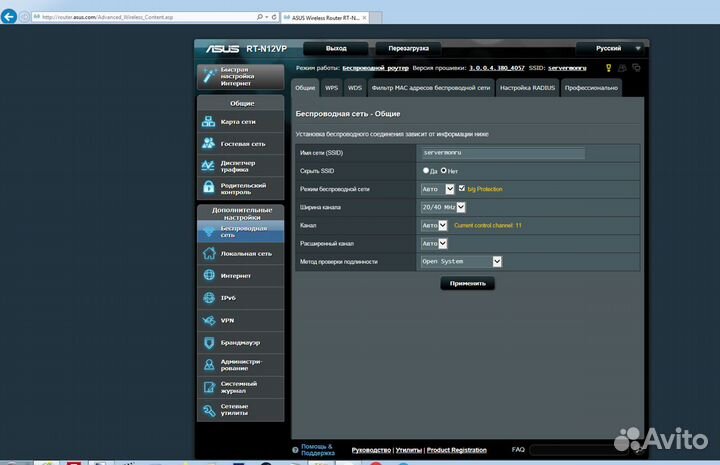Select 'Да' radio for Скрыть SSID
Screen dimensions: 720x465
pos(425,171)
